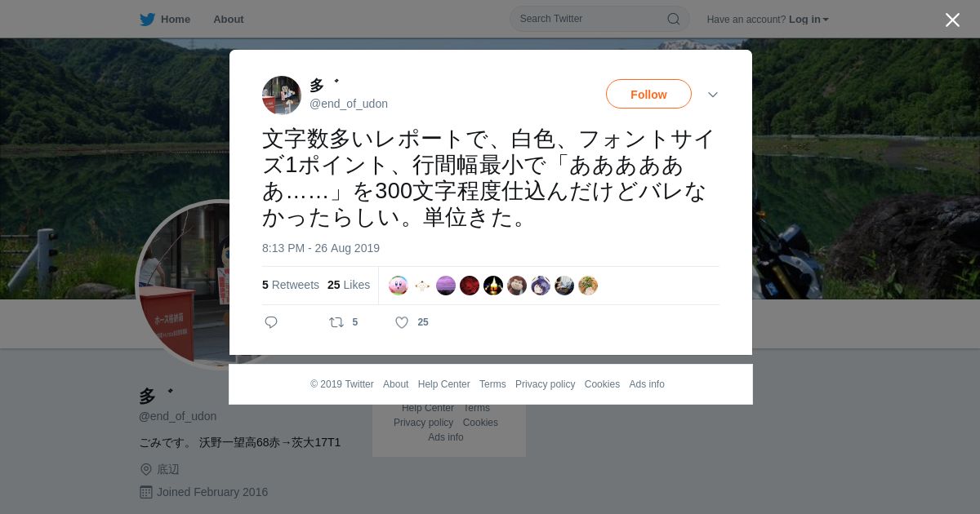Click the Twitter bird Home icon

148,20
